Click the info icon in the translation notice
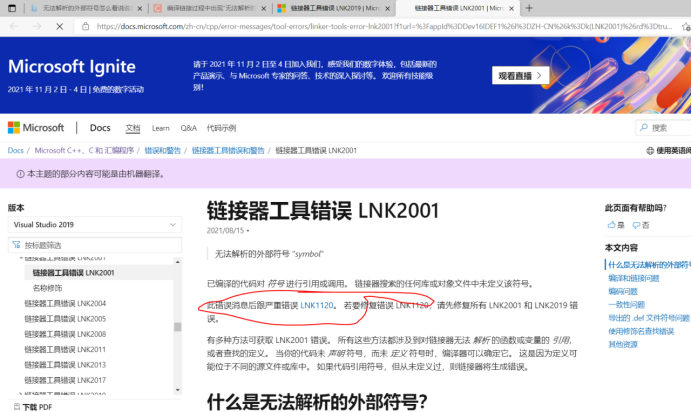The image size is (692, 412). [x=20, y=174]
